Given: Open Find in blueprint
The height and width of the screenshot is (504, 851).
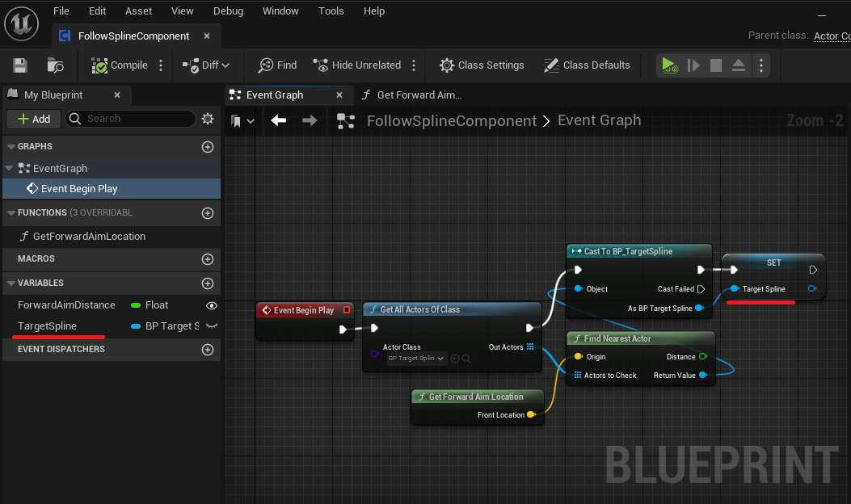Looking at the screenshot, I should coord(277,65).
